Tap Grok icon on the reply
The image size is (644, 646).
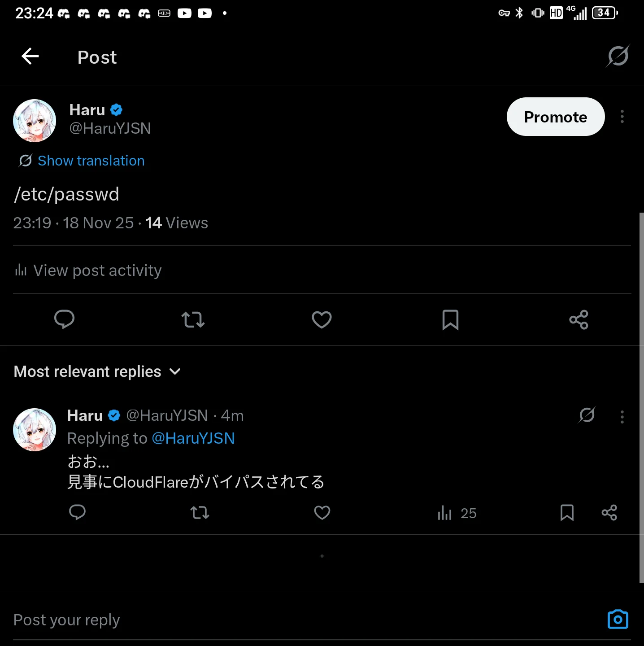587,415
